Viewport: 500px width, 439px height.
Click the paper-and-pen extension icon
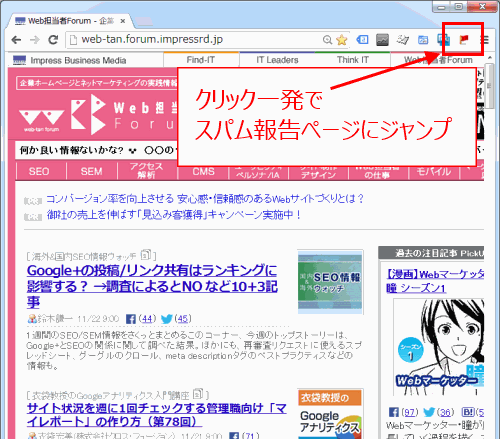click(x=403, y=40)
